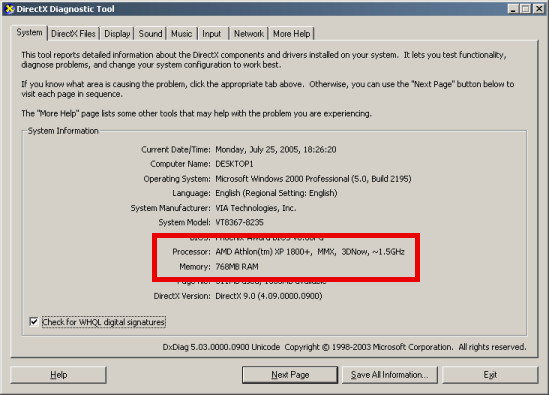The image size is (549, 395).
Task: Click the Next Page button
Action: click(x=290, y=375)
